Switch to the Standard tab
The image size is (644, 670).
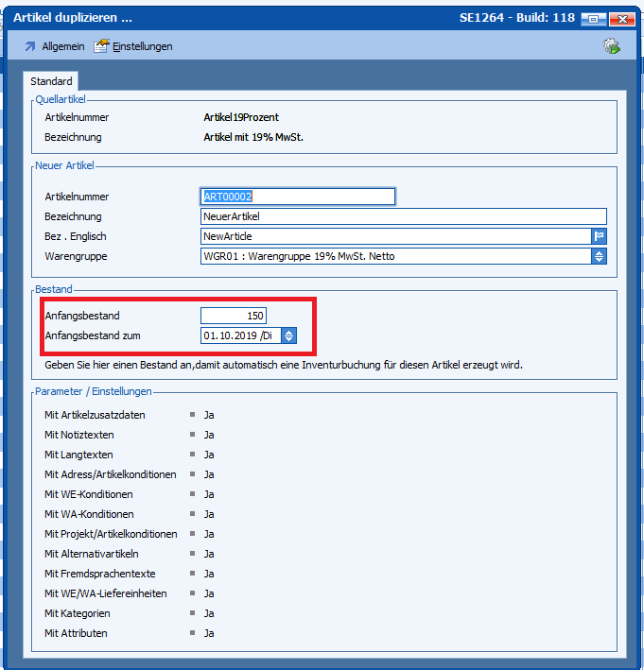coord(51,82)
